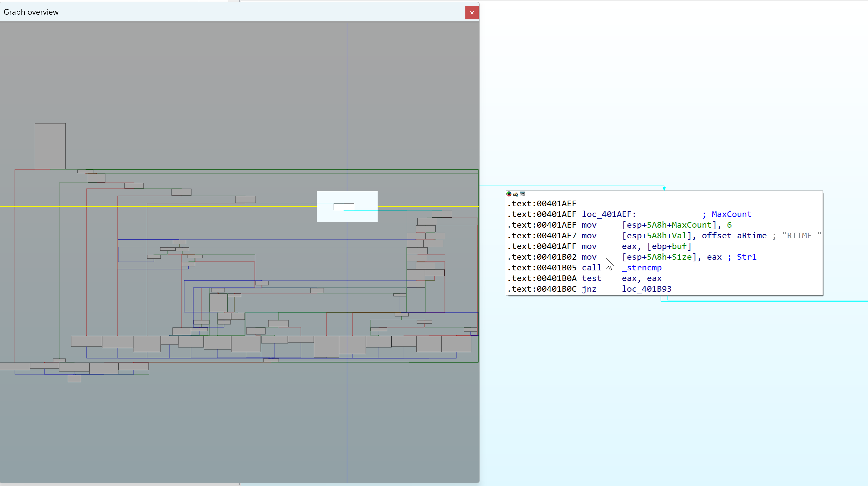Viewport: 868px width, 486px height.
Task: Click the pencil edit-node icon
Action: (x=515, y=195)
